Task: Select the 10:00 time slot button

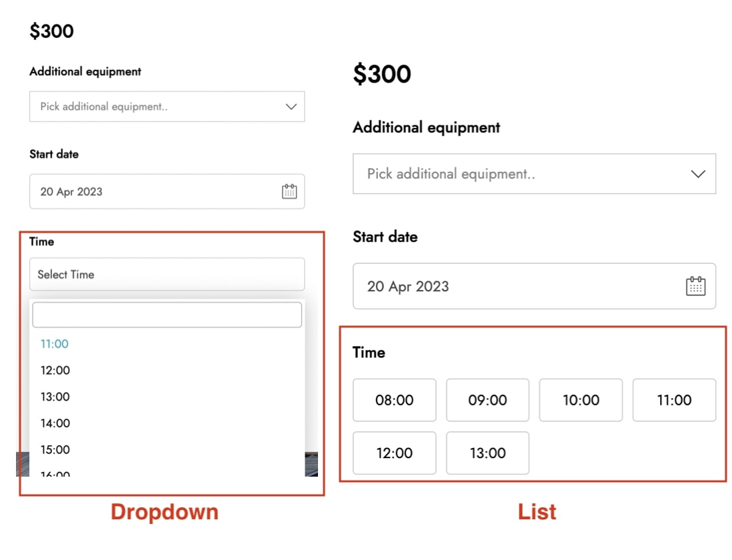Action: coord(581,400)
